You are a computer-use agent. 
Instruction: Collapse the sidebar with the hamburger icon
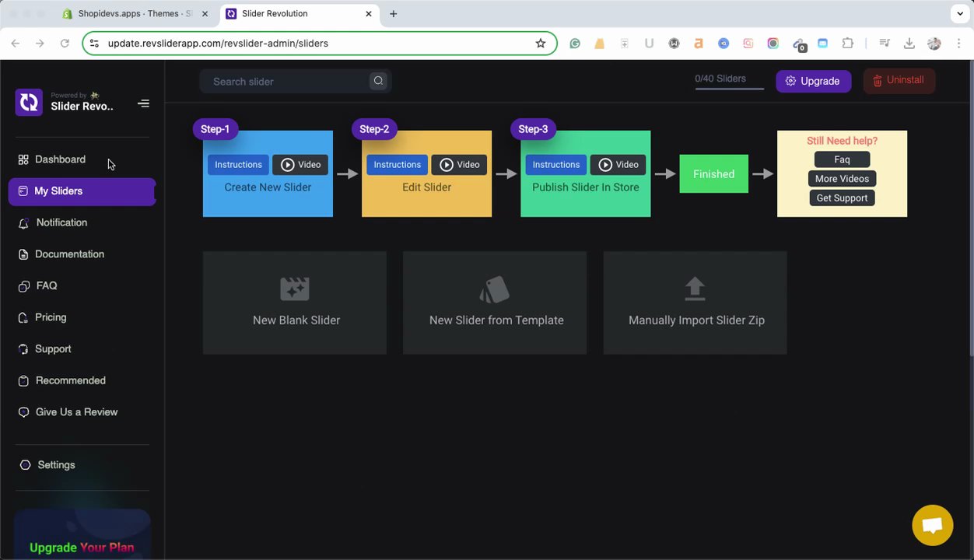pos(143,103)
